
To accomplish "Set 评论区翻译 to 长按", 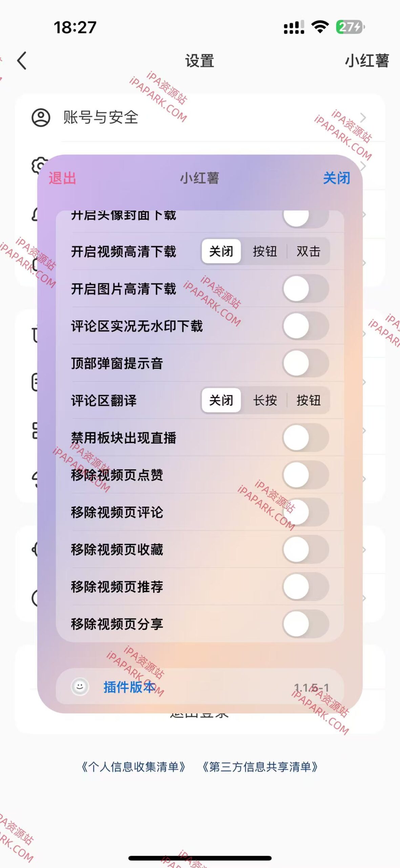I will click(x=264, y=401).
